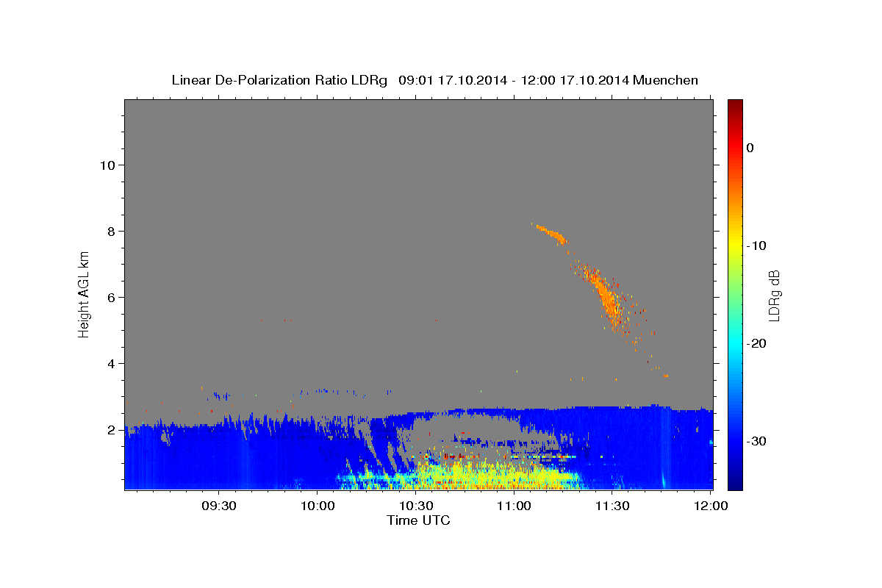This screenshot has width=882, height=588.
Task: Click the 11:00 time tick label
Action: (514, 506)
